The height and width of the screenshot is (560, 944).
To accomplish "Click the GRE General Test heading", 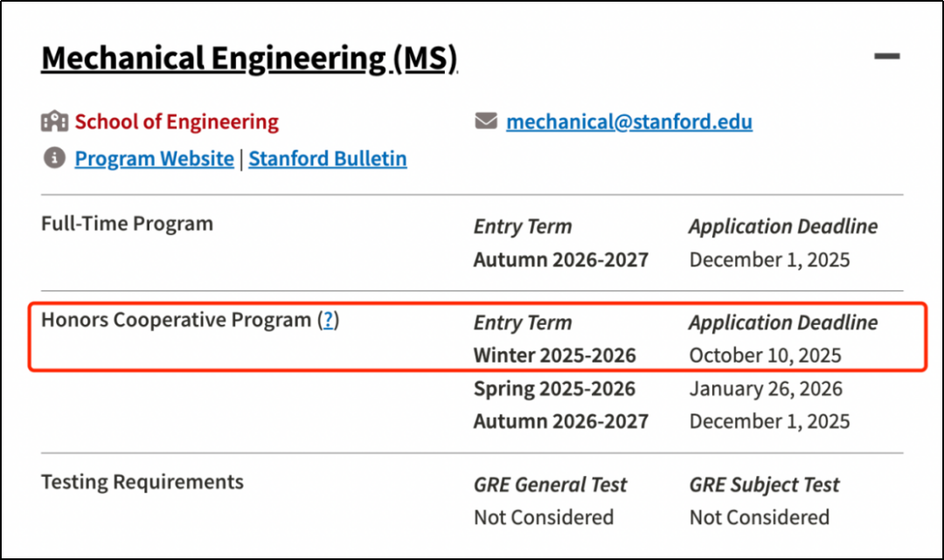I will click(x=551, y=485).
